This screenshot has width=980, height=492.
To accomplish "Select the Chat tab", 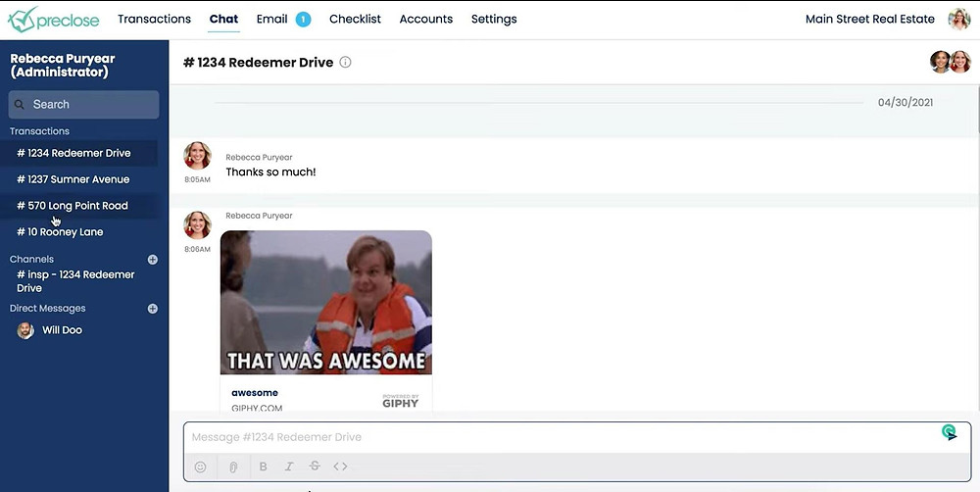I will coord(223,19).
